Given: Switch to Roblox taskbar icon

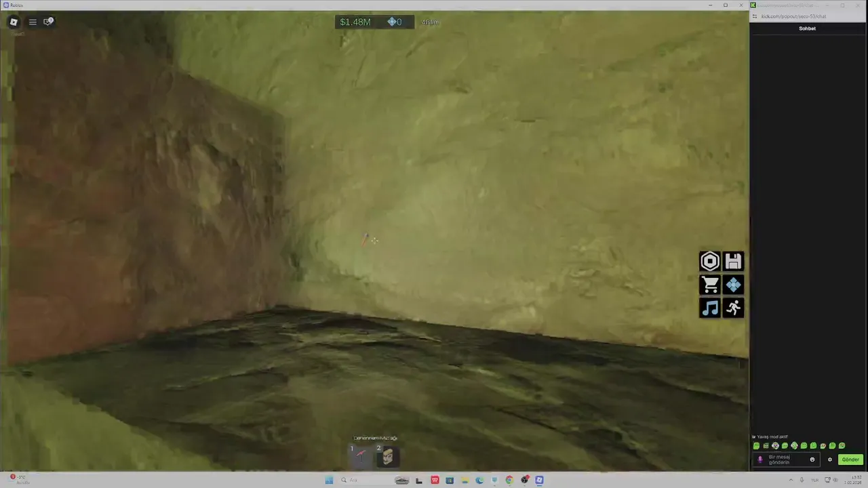Looking at the screenshot, I should [x=539, y=480].
